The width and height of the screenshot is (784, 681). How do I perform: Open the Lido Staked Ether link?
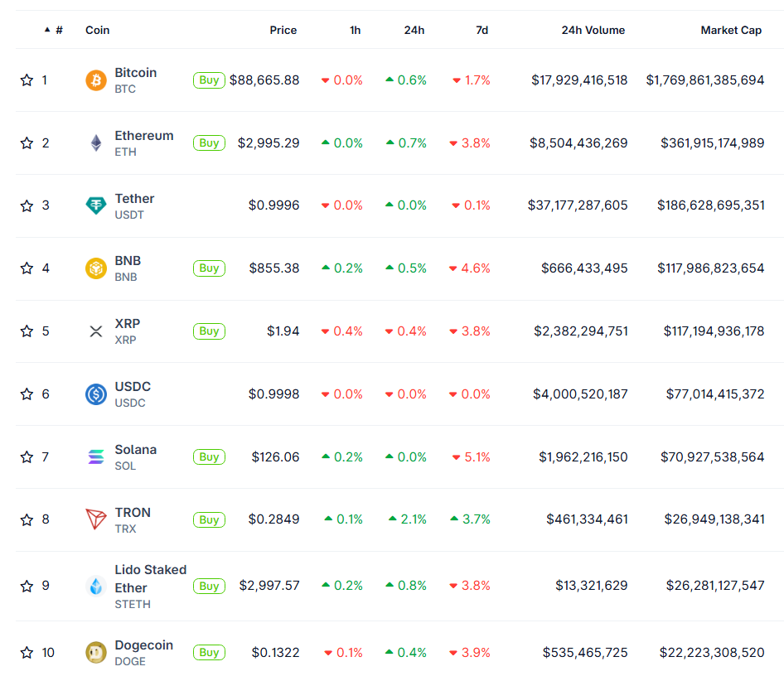(x=150, y=578)
